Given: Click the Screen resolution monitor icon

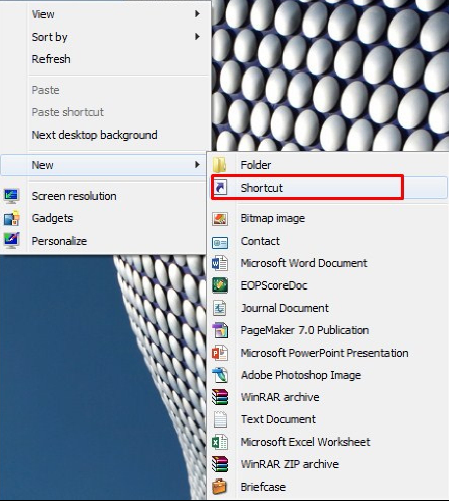Looking at the screenshot, I should click(12, 196).
